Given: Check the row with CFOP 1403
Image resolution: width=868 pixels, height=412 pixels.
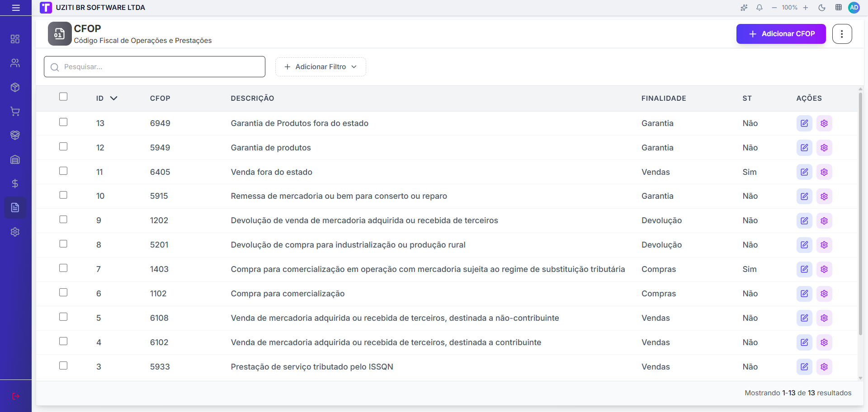Looking at the screenshot, I should pos(63,268).
